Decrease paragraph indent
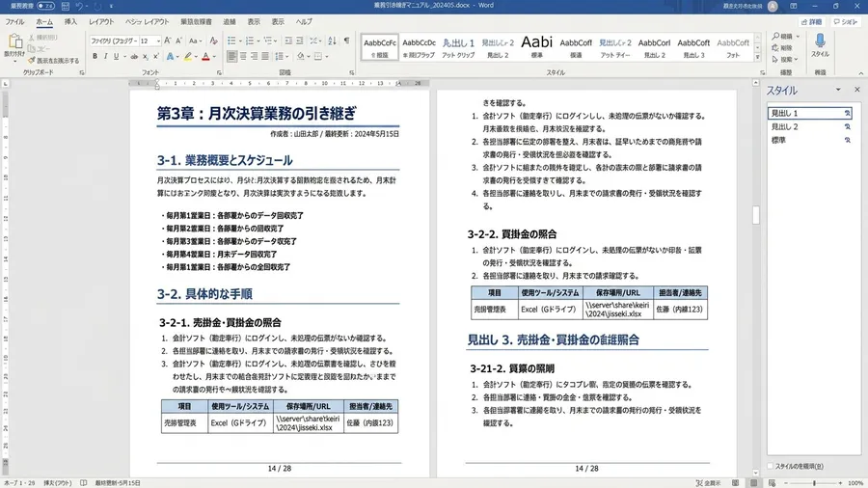 coord(288,41)
